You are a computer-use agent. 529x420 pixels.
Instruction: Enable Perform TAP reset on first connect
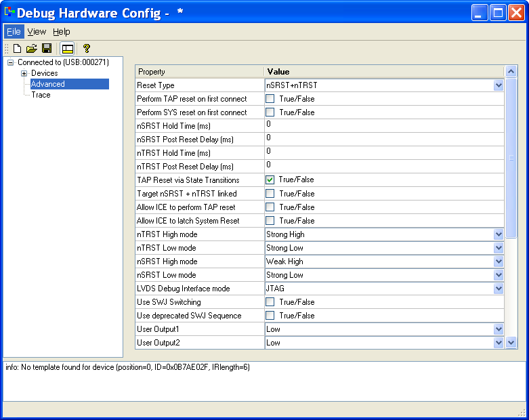[270, 99]
